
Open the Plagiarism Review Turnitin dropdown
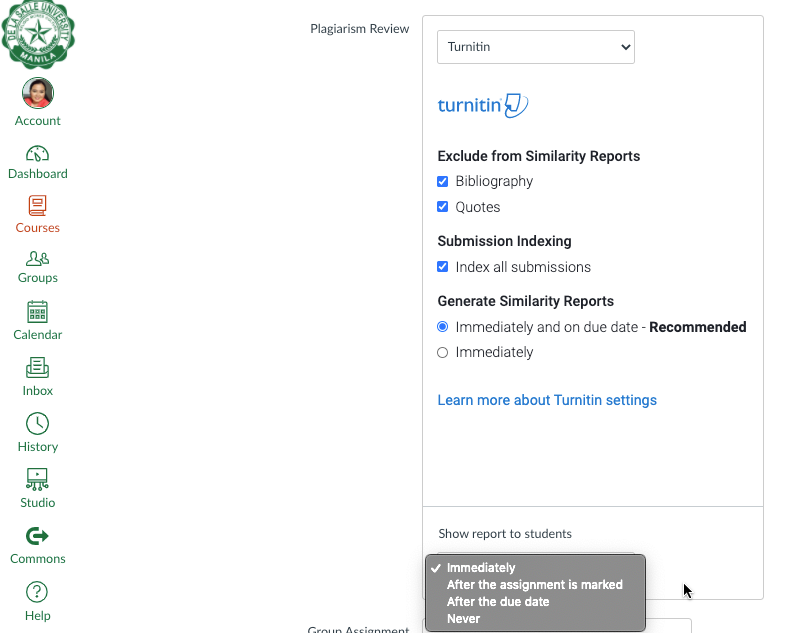pyautogui.click(x=536, y=47)
